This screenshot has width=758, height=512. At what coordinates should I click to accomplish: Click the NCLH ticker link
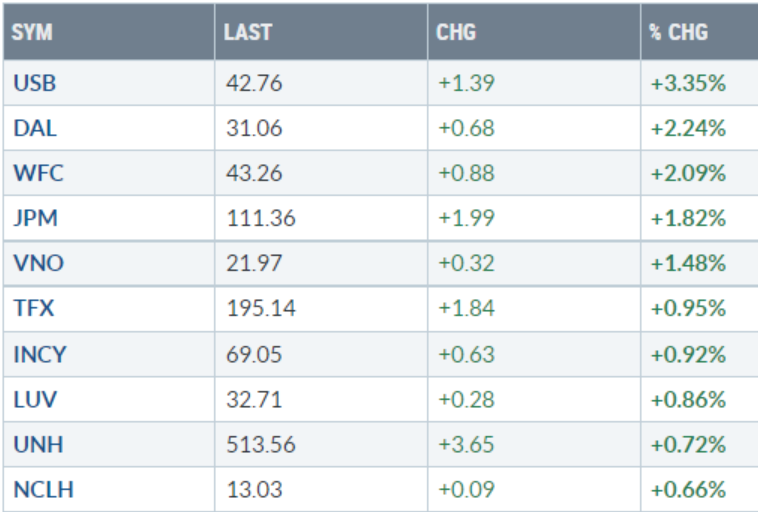[43, 489]
